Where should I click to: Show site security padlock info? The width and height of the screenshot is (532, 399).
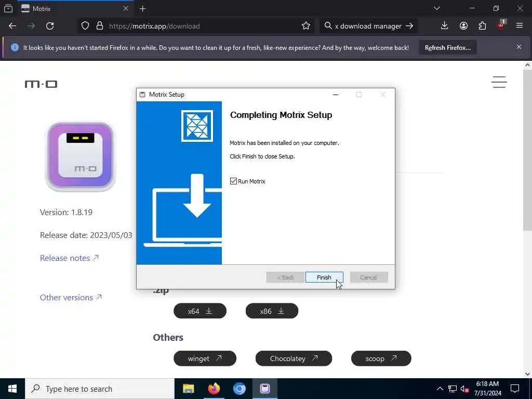coord(99,26)
